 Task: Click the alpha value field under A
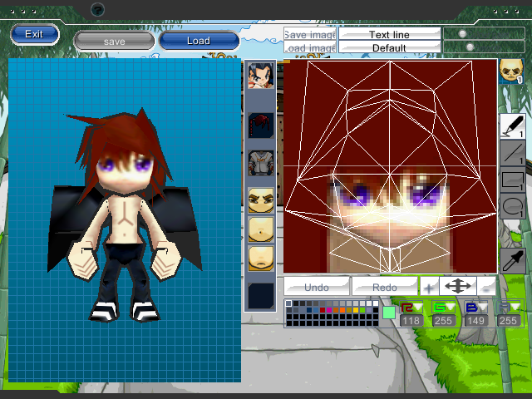[x=508, y=321]
